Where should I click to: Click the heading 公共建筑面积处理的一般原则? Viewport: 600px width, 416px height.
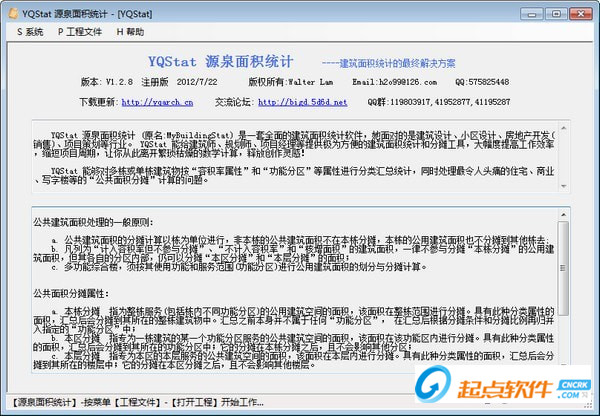(93, 222)
